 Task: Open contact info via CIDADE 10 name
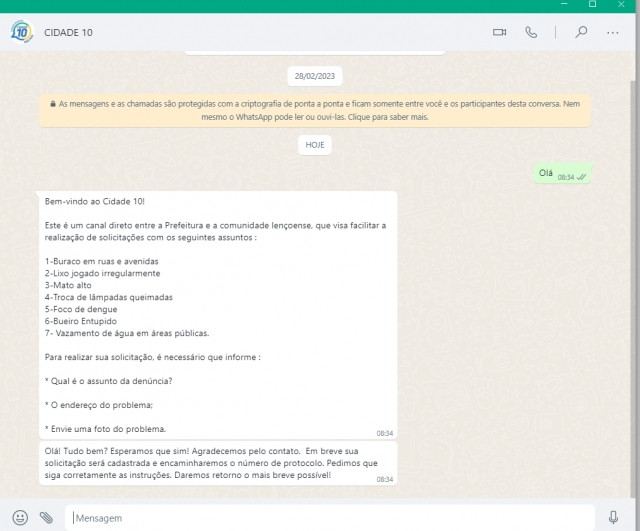tap(68, 33)
